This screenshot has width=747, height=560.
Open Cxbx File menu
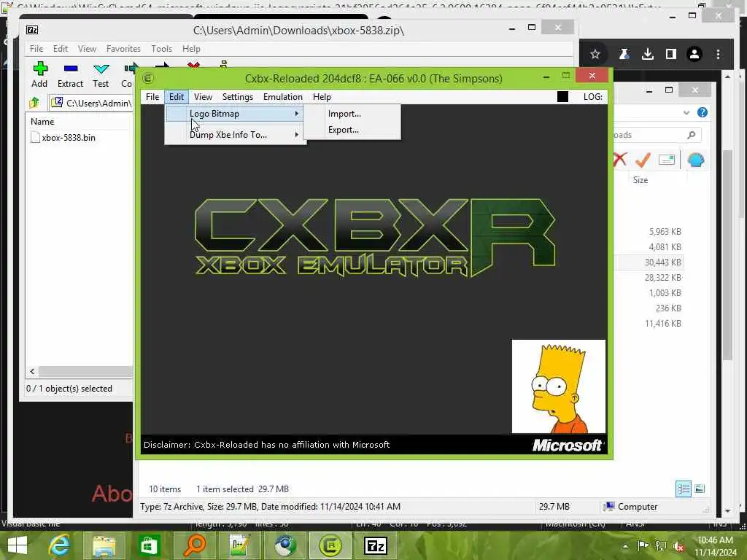(x=152, y=97)
